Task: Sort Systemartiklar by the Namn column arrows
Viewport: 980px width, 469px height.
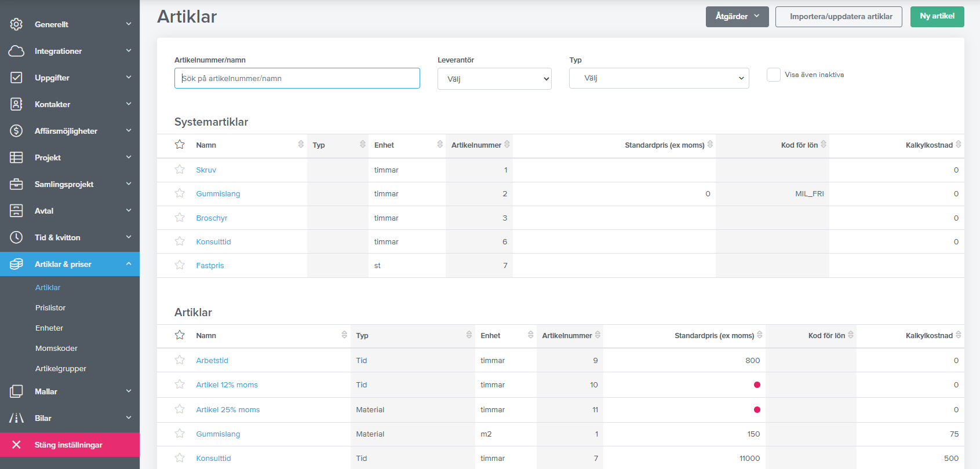Action: 301,145
